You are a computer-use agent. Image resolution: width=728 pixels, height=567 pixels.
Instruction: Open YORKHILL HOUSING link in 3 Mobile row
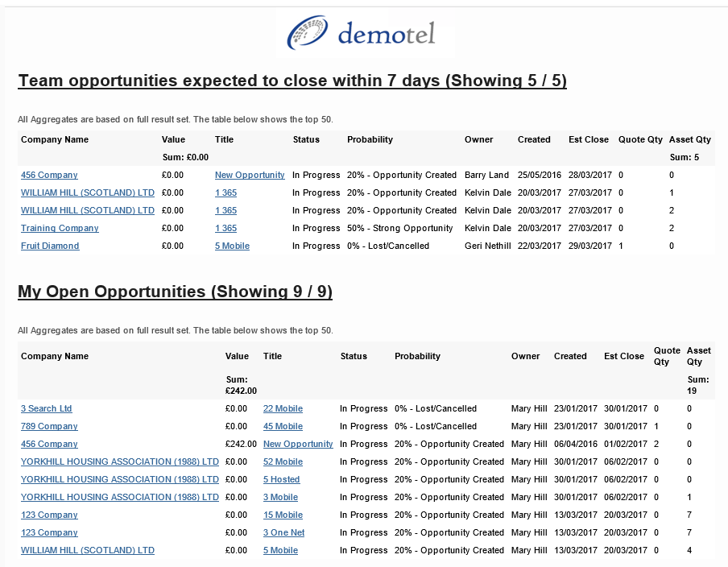click(120, 497)
